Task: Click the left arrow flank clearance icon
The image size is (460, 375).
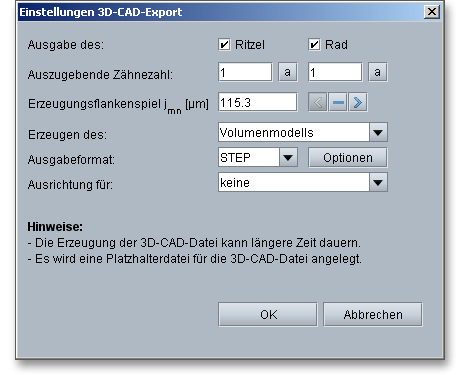Action: pyautogui.click(x=318, y=102)
